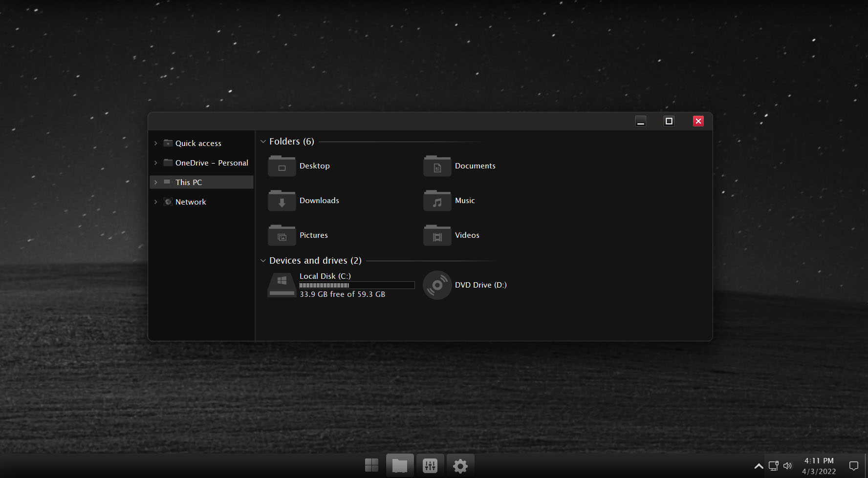Collapse the Devices and drives section
Image resolution: width=868 pixels, height=478 pixels.
click(x=263, y=260)
